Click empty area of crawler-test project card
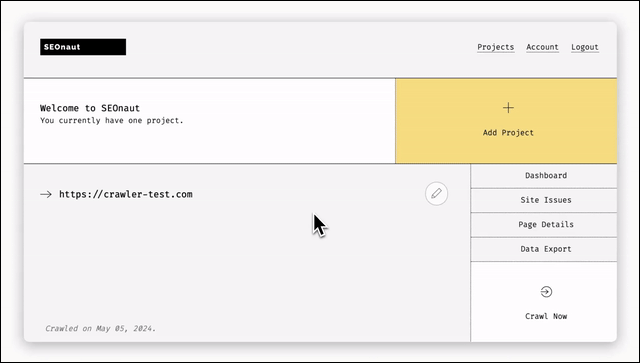Image resolution: width=640 pixels, height=363 pixels. [245, 265]
